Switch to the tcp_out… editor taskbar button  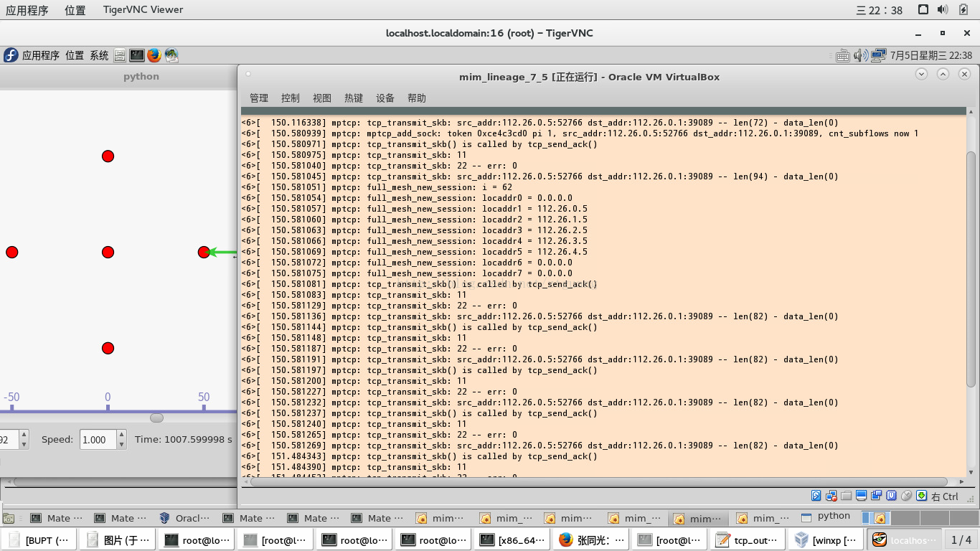point(748,540)
